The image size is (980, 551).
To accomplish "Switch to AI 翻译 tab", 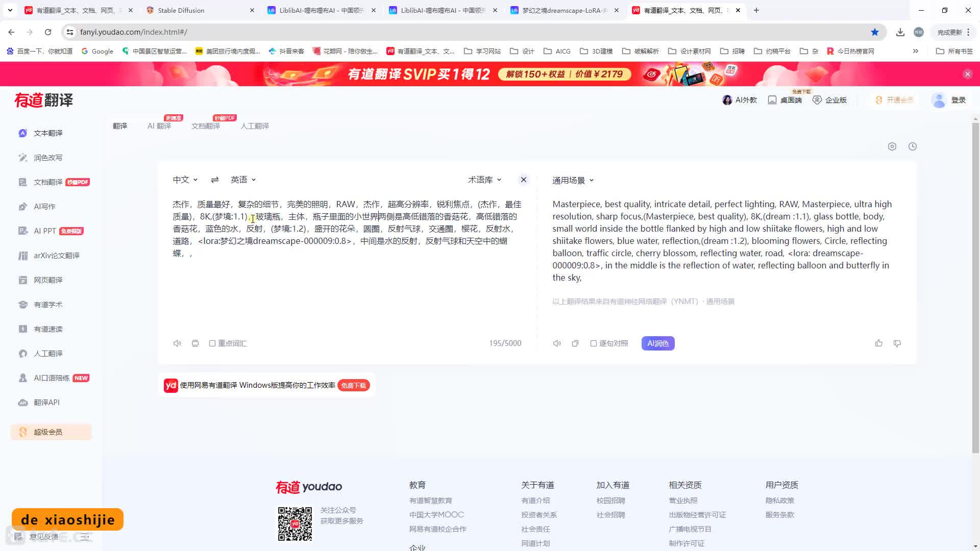I will [x=159, y=126].
